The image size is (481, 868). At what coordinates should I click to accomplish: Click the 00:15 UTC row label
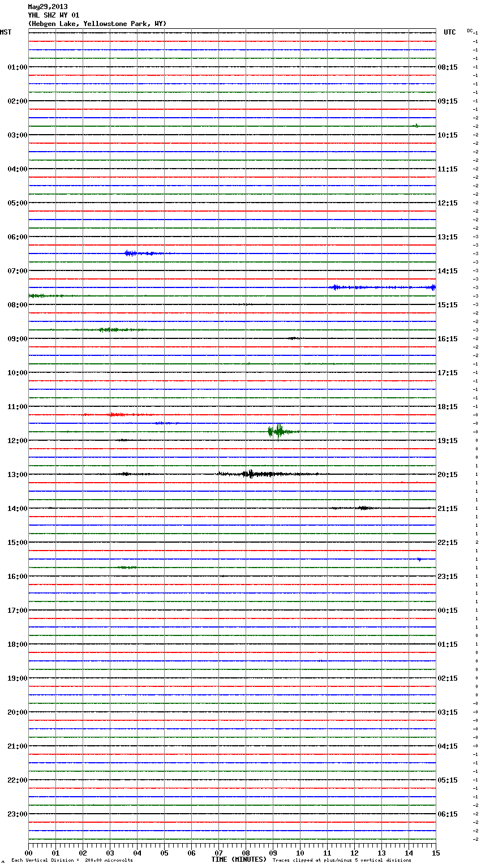448,611
